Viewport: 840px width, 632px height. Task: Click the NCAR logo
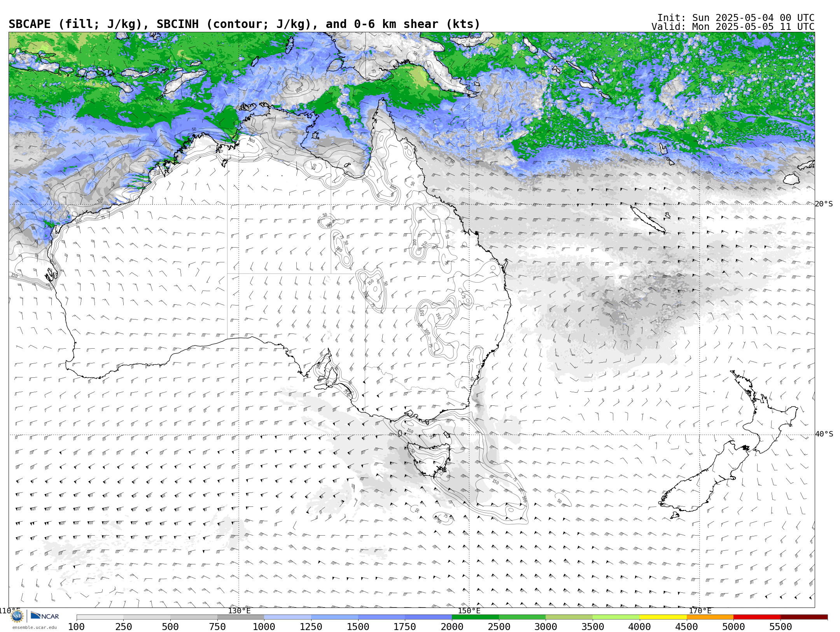(x=45, y=616)
